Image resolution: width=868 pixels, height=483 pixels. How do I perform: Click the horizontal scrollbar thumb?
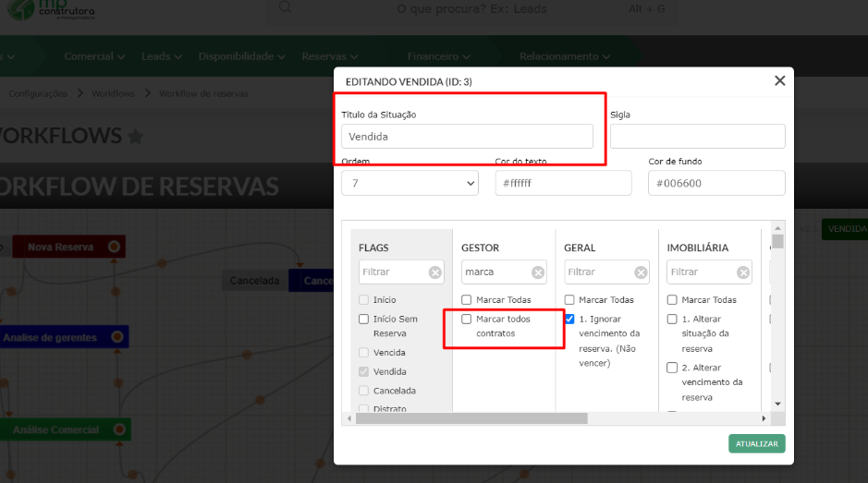point(471,419)
